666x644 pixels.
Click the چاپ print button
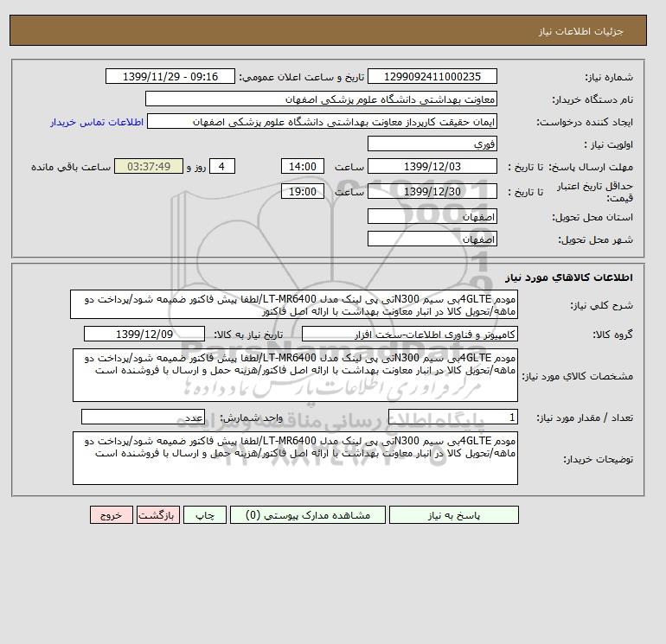point(205,515)
